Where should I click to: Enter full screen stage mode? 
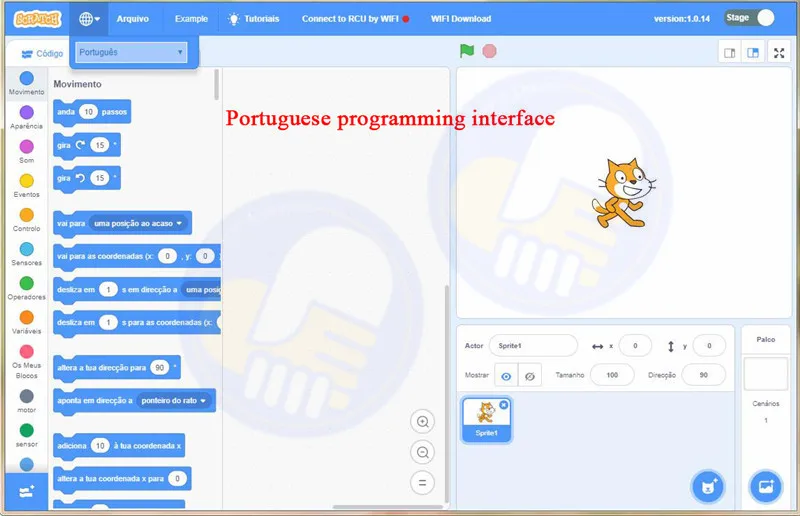779,53
